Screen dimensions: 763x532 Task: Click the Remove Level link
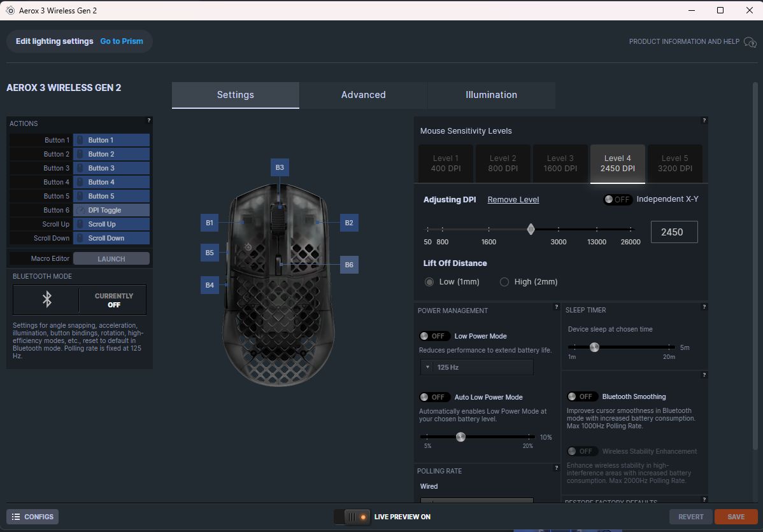pos(513,200)
